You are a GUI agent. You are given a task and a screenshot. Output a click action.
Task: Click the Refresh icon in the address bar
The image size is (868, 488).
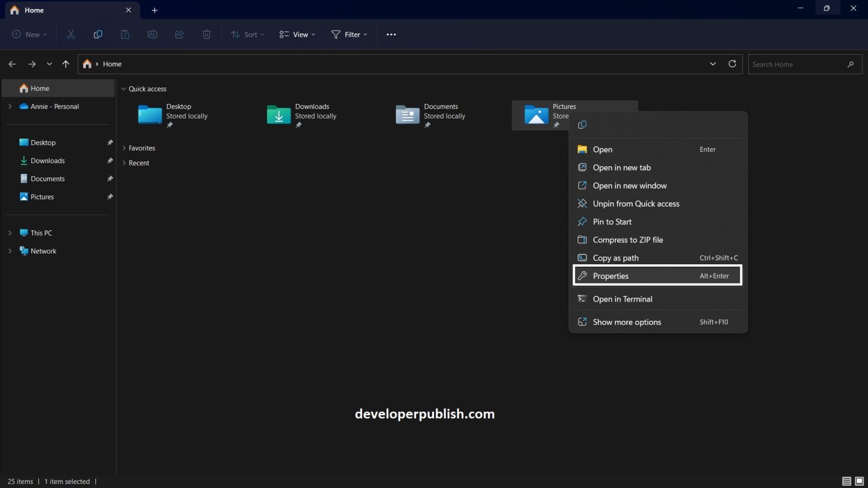[732, 64]
